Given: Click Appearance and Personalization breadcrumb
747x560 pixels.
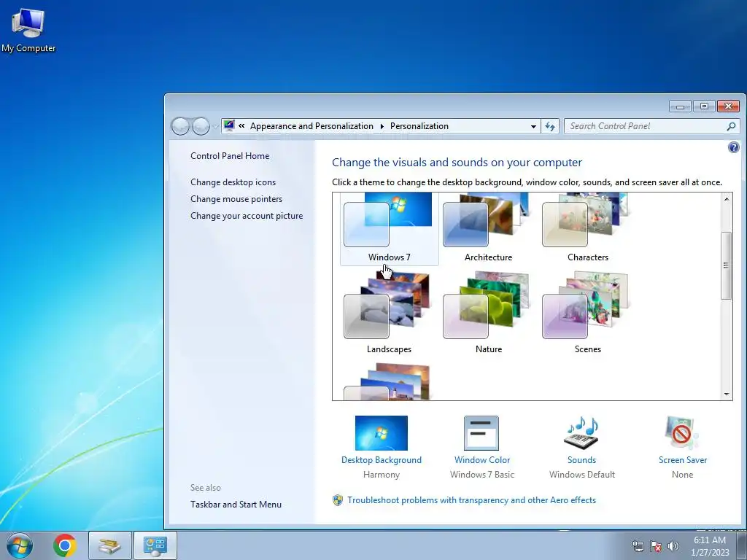Looking at the screenshot, I should [311, 126].
